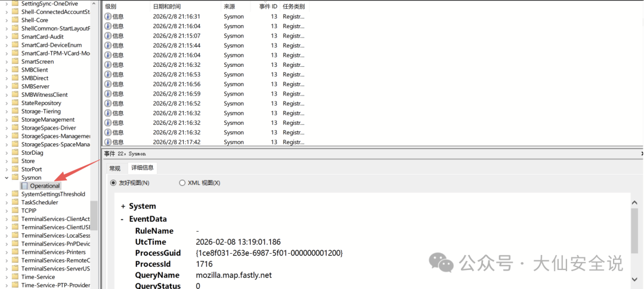Click info icon of the 21:16:31 event
Viewport: 644px width, 289px height.
click(108, 17)
